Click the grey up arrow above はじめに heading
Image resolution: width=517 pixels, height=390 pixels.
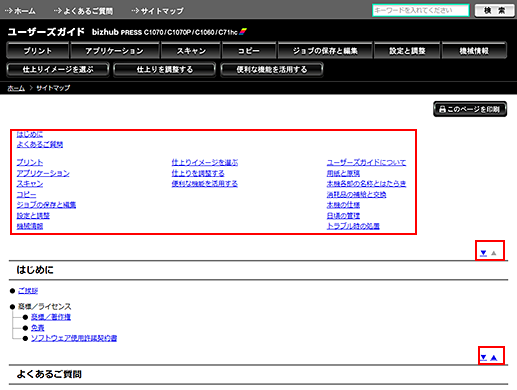click(494, 253)
